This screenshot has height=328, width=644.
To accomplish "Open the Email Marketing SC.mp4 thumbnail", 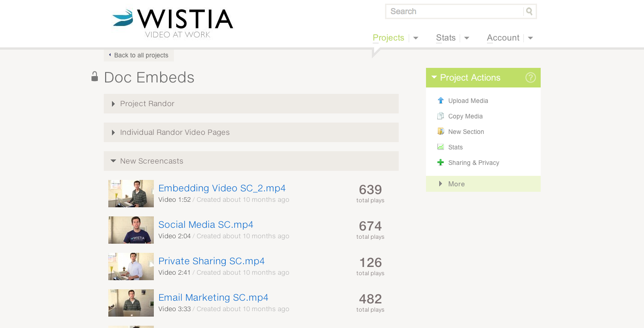I will (x=131, y=303).
